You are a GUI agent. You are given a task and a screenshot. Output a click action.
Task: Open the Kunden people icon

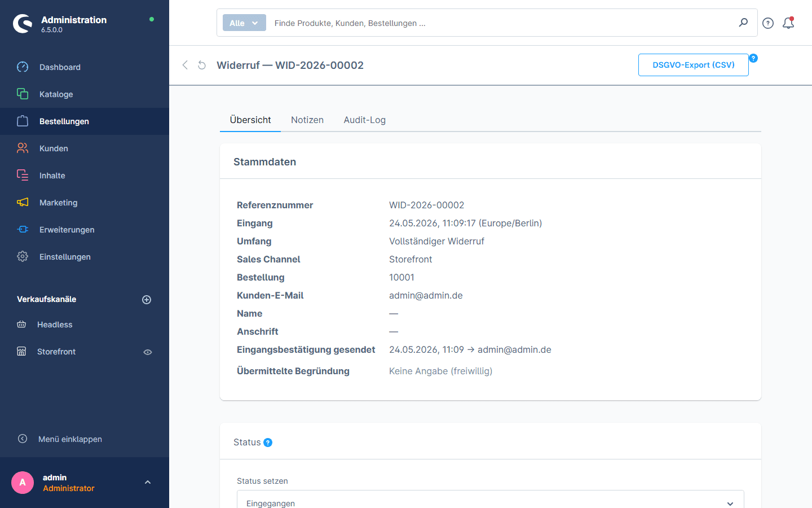click(x=23, y=148)
